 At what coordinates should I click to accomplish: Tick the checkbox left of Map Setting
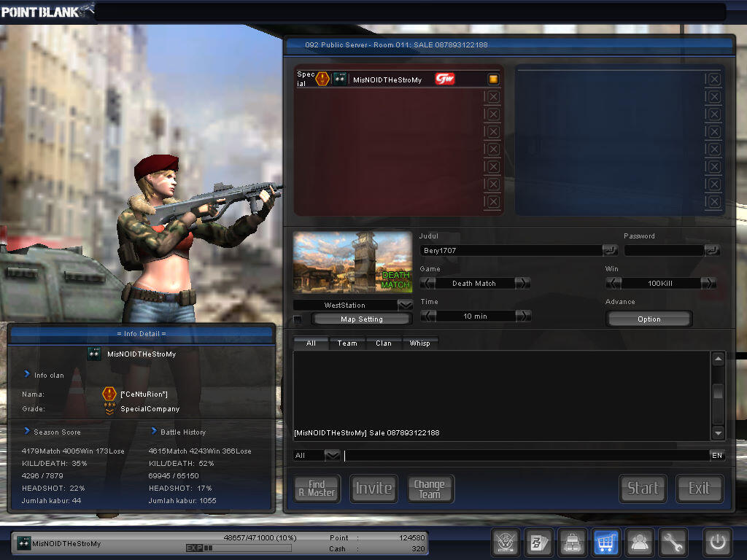298,319
